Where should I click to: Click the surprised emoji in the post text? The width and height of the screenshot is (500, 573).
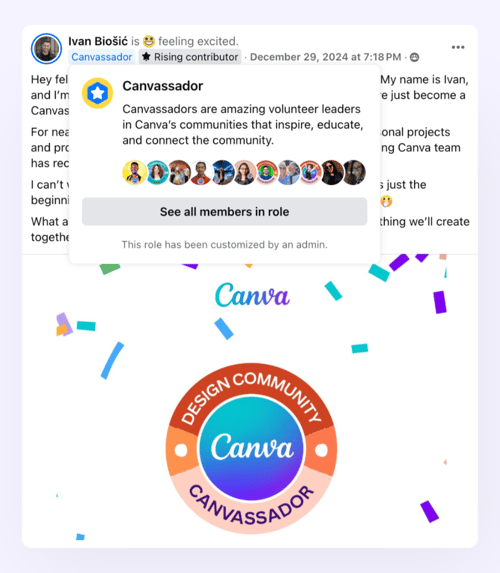coord(386,201)
